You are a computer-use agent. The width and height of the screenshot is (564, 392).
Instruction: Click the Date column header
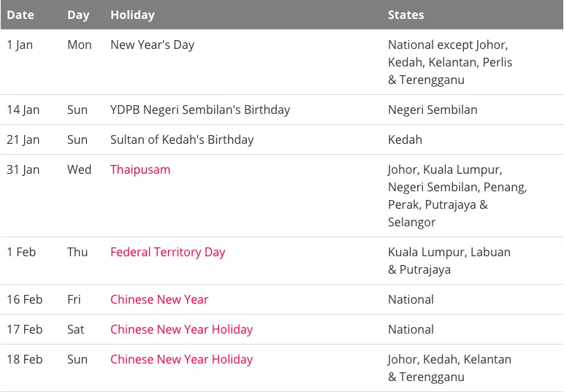(20, 15)
